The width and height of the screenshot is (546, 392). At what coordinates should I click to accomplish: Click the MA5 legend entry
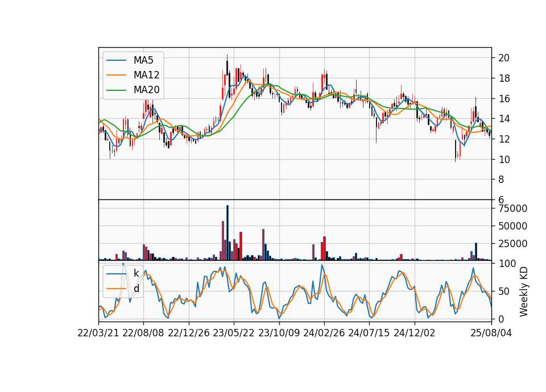pos(133,60)
